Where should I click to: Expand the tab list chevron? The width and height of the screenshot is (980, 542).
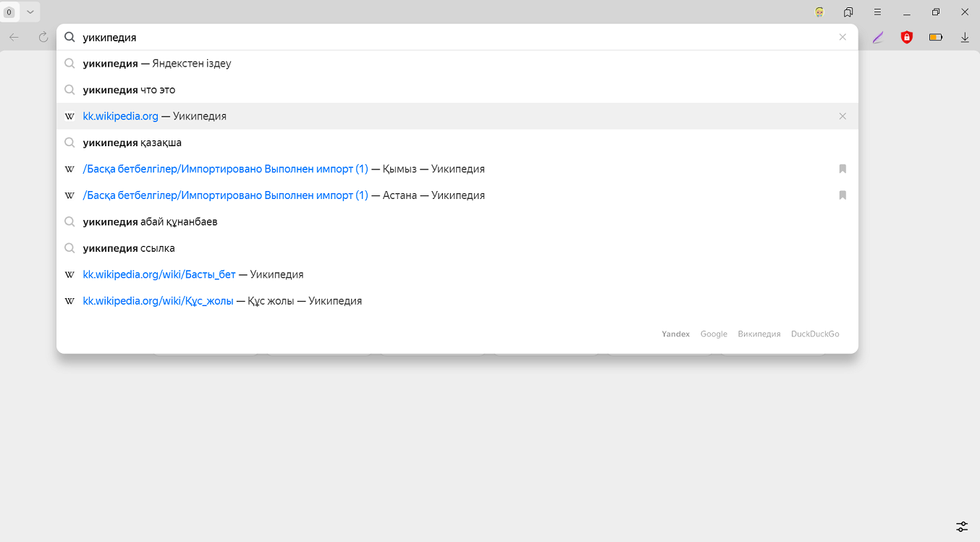point(30,12)
